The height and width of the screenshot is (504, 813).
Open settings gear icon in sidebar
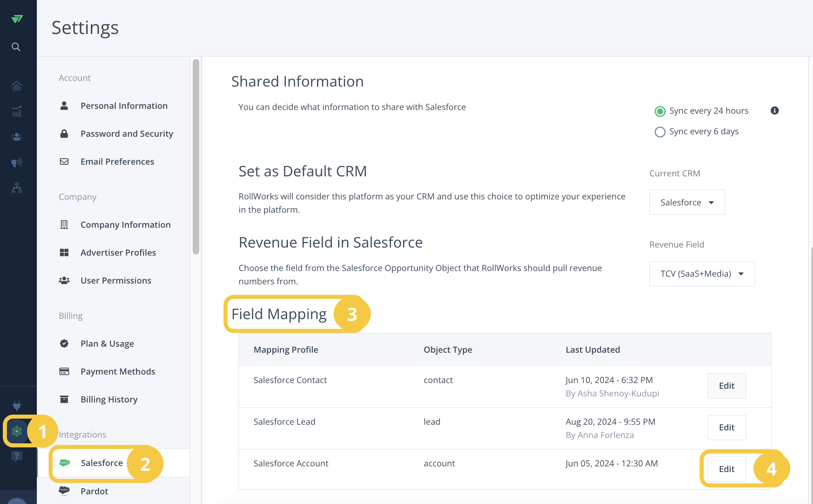click(17, 431)
